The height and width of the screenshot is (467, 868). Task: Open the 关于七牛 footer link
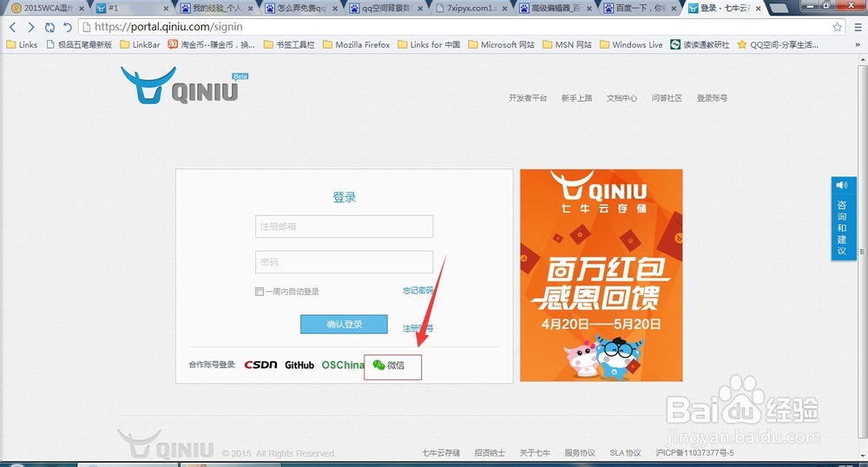(535, 452)
